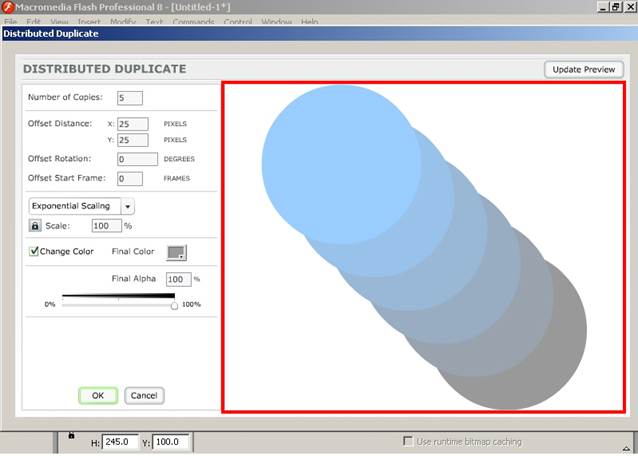Open the Edit menu

[33, 22]
